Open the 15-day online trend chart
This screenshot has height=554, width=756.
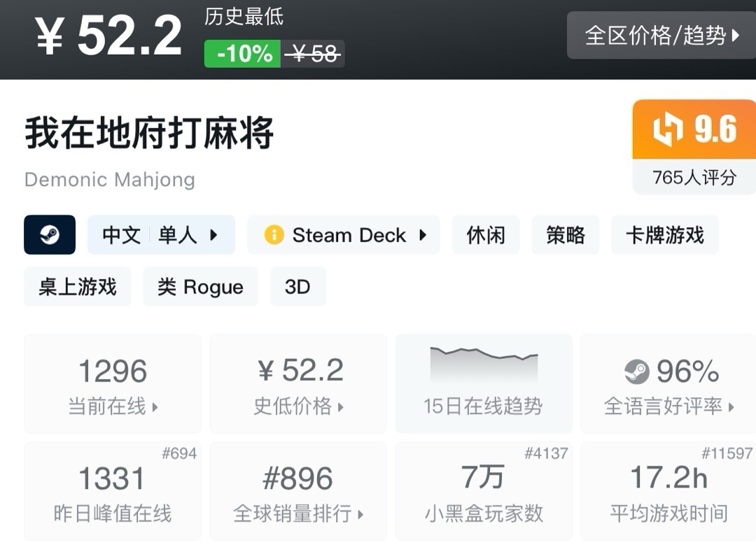[x=484, y=383]
